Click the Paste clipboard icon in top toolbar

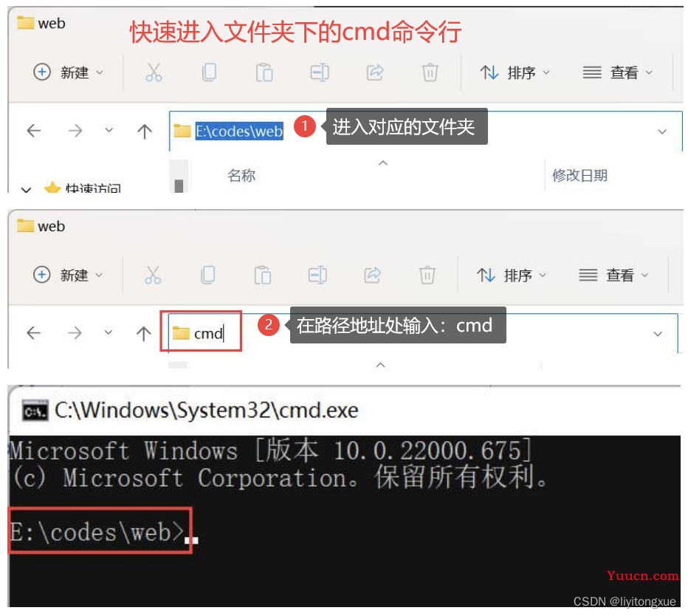pyautogui.click(x=264, y=72)
